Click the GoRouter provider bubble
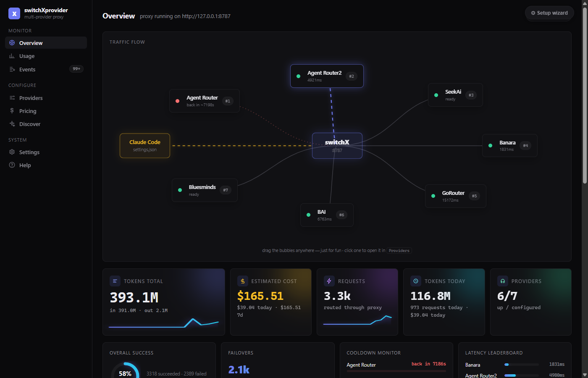 tap(456, 196)
